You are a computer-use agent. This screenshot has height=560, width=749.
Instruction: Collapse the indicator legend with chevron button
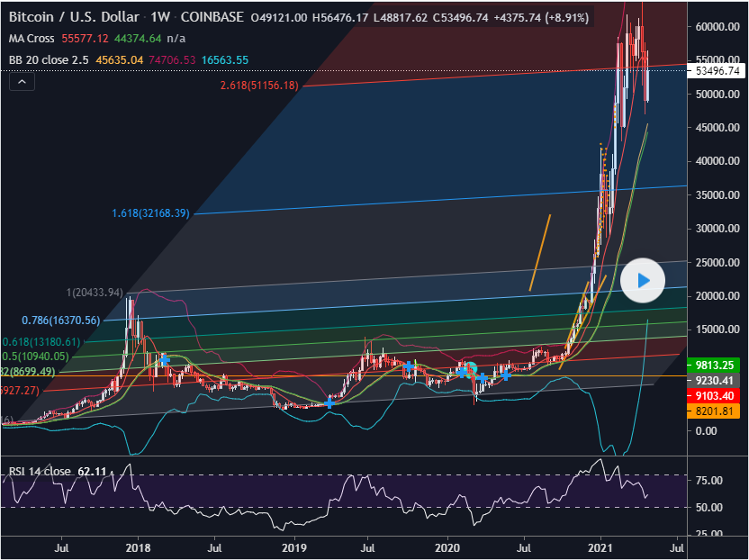point(23,82)
